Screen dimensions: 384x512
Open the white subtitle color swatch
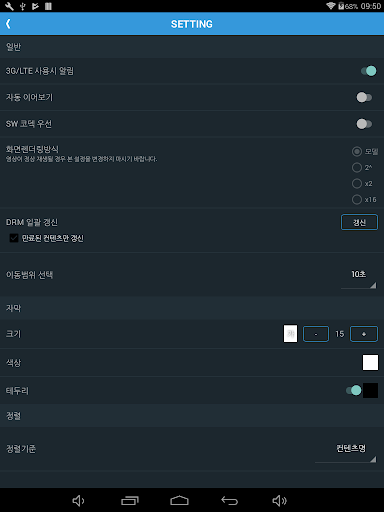[x=370, y=362]
